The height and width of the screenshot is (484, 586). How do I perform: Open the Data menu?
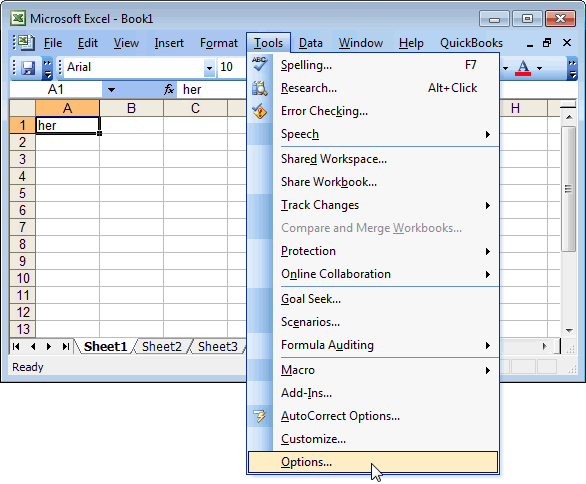click(x=311, y=43)
